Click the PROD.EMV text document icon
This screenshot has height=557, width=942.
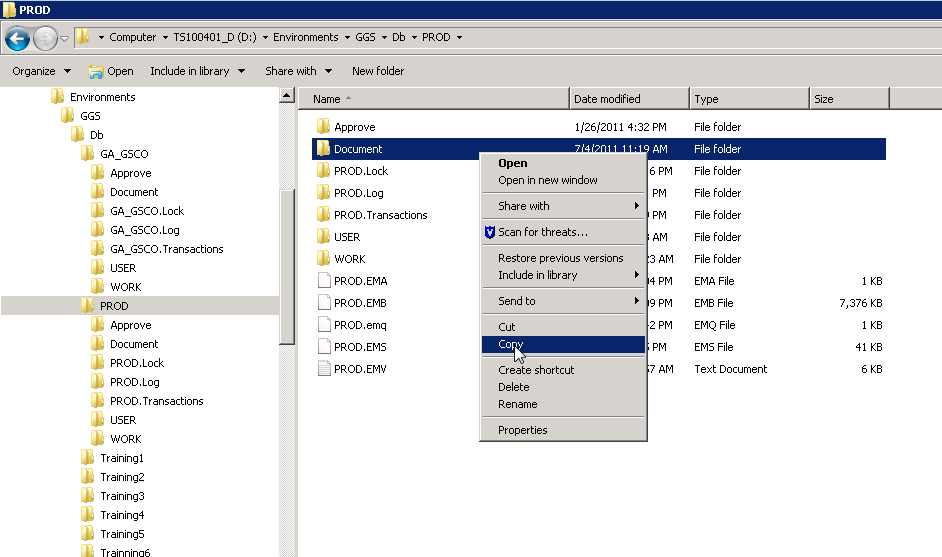(x=323, y=369)
